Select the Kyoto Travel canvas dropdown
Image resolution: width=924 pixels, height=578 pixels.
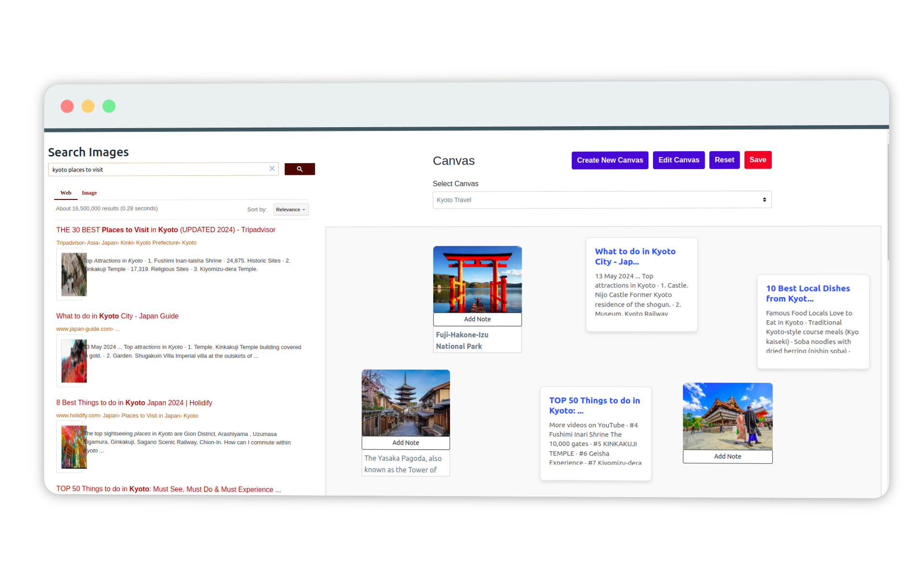click(x=602, y=200)
